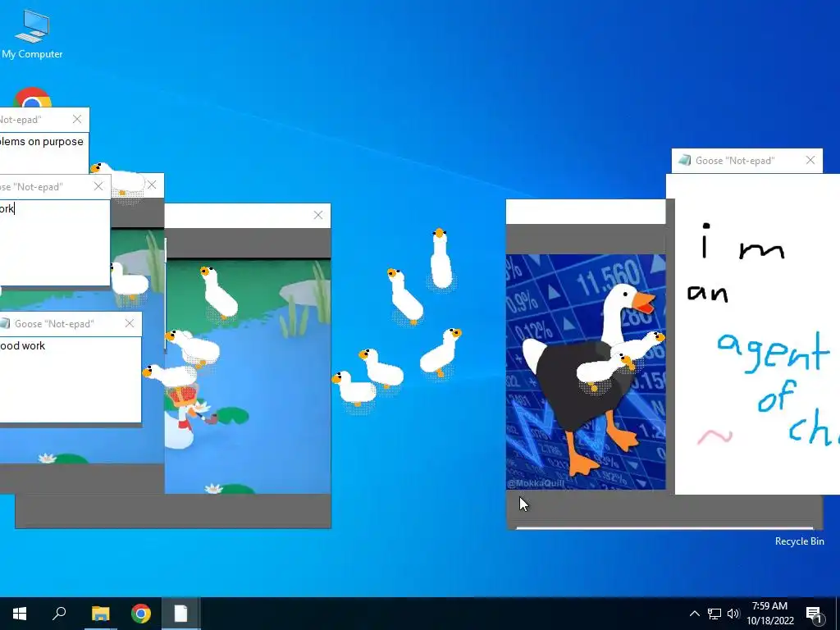Select the blank document taskbar app
The height and width of the screenshot is (630, 840).
click(180, 614)
